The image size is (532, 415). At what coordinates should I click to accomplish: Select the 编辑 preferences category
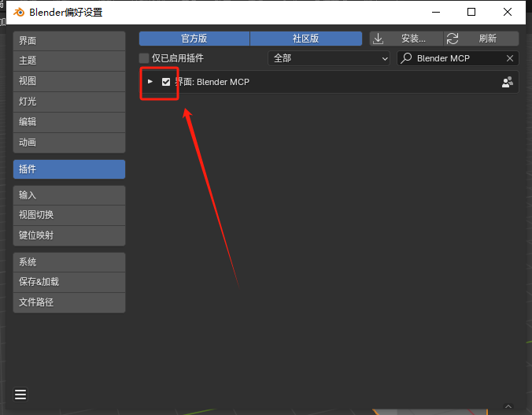tap(69, 122)
